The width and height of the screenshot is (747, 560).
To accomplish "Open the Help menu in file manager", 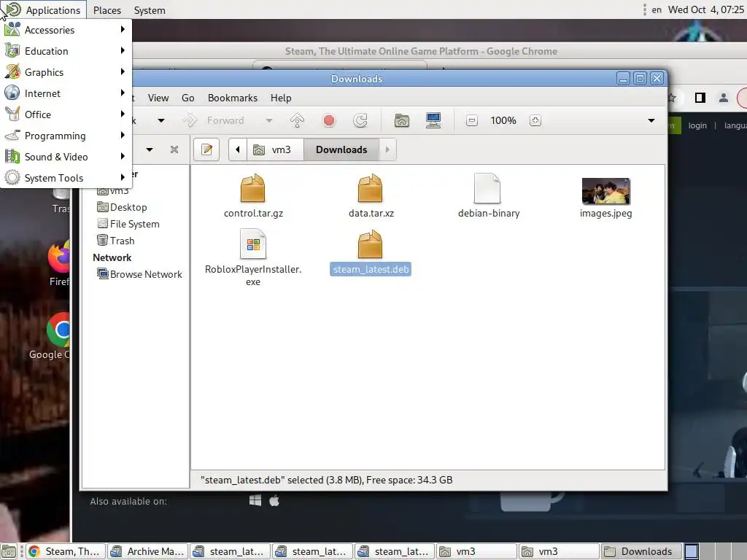I will tap(281, 98).
